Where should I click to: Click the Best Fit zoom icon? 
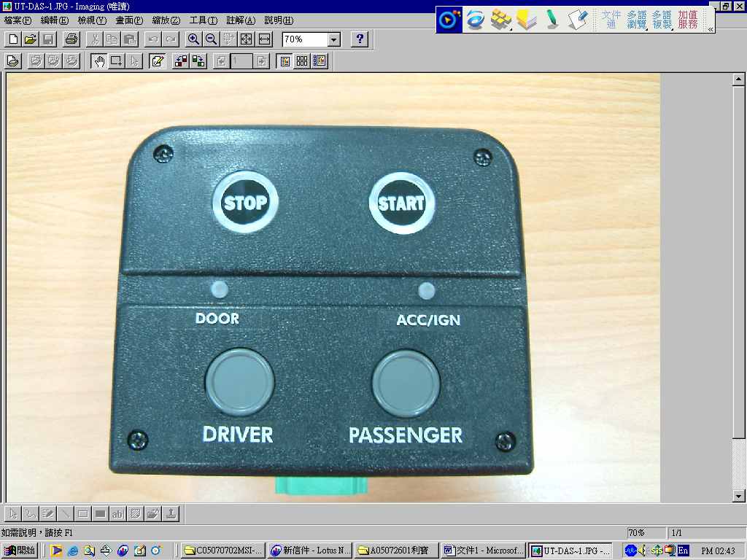click(x=247, y=39)
